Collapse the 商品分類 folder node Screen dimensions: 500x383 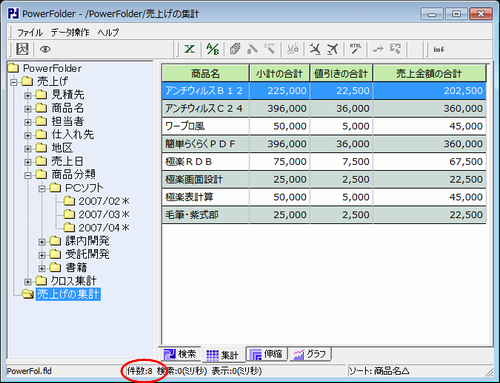point(28,175)
